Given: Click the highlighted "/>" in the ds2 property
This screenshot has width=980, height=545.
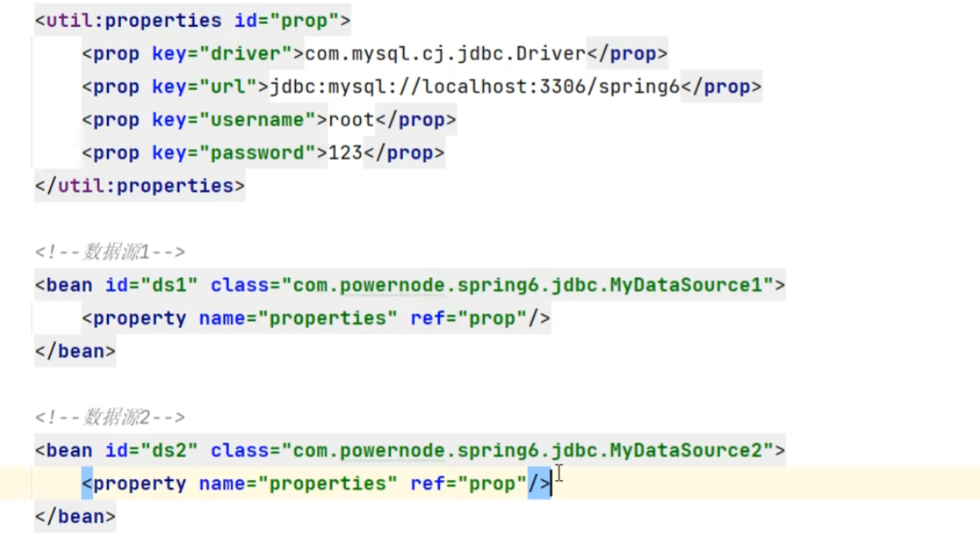Looking at the screenshot, I should [x=539, y=484].
